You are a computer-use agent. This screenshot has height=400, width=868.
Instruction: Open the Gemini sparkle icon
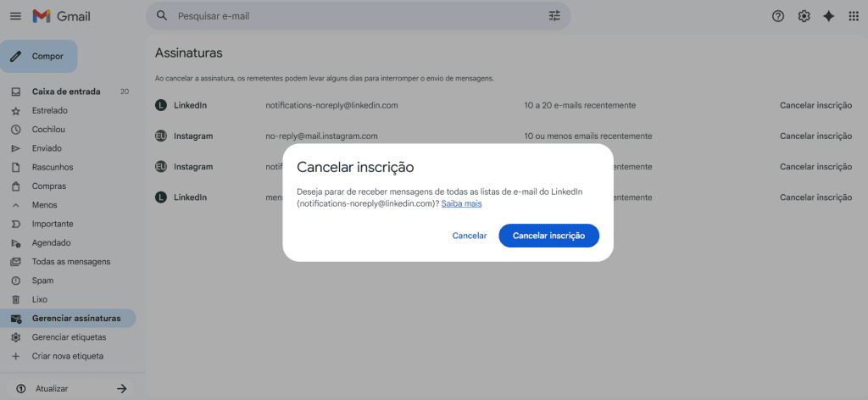pos(828,16)
